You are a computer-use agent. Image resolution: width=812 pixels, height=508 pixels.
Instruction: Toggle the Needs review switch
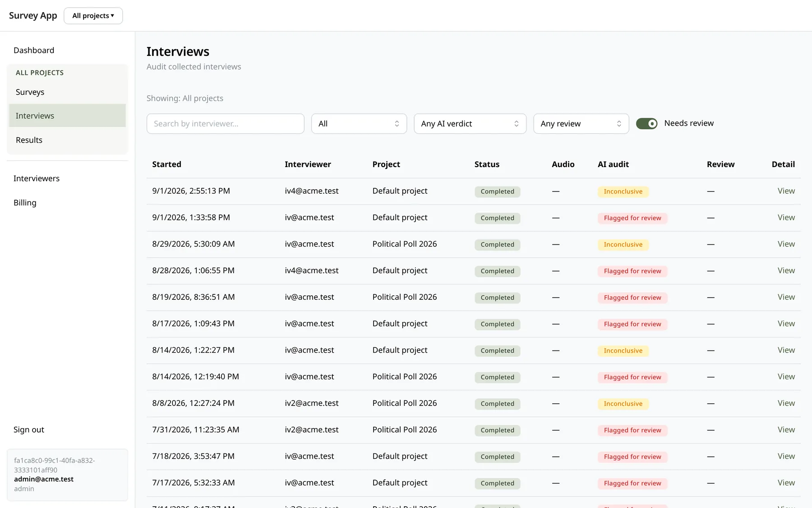[x=646, y=123]
